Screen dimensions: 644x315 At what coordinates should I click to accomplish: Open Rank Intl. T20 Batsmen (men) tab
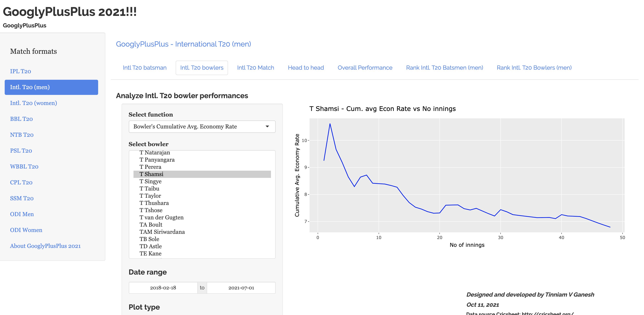click(444, 68)
